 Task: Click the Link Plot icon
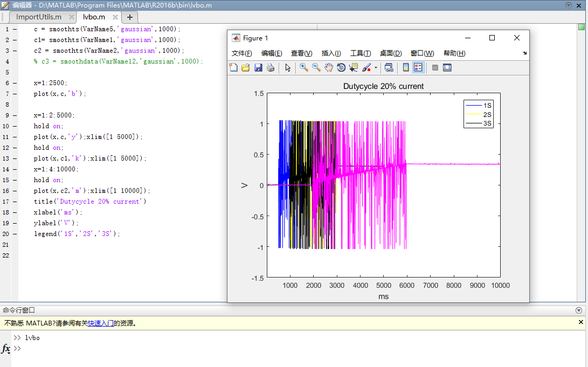tap(389, 67)
